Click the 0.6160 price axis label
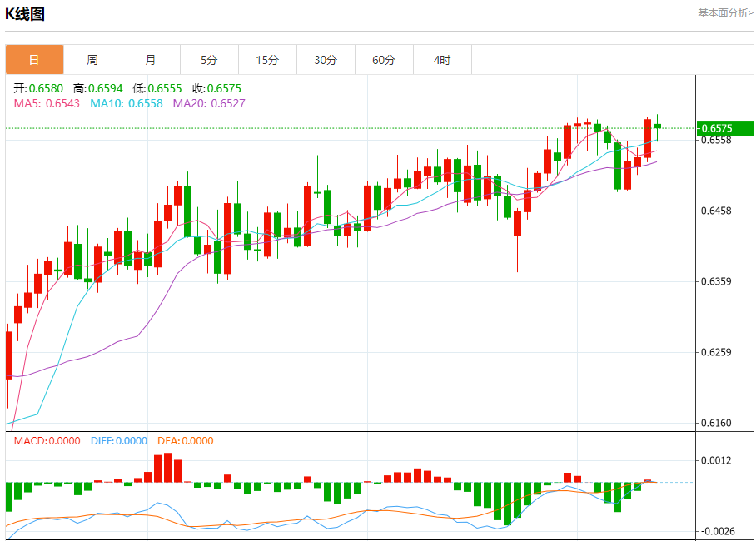Viewport: 756px width, 541px height. [x=717, y=423]
